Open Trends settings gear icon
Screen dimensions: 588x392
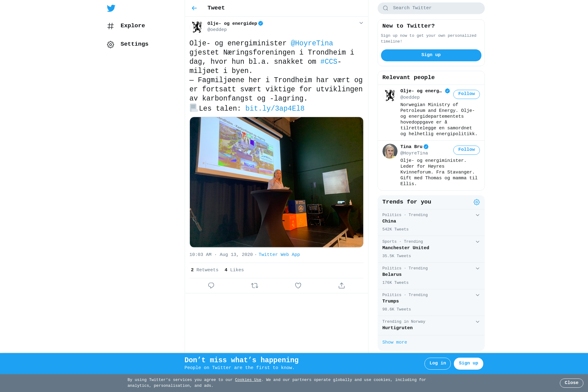477,202
